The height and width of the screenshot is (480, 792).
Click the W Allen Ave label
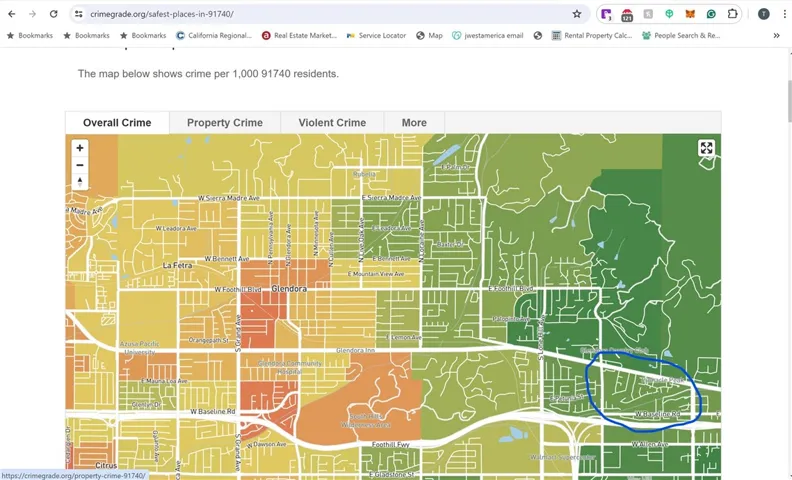[650, 445]
